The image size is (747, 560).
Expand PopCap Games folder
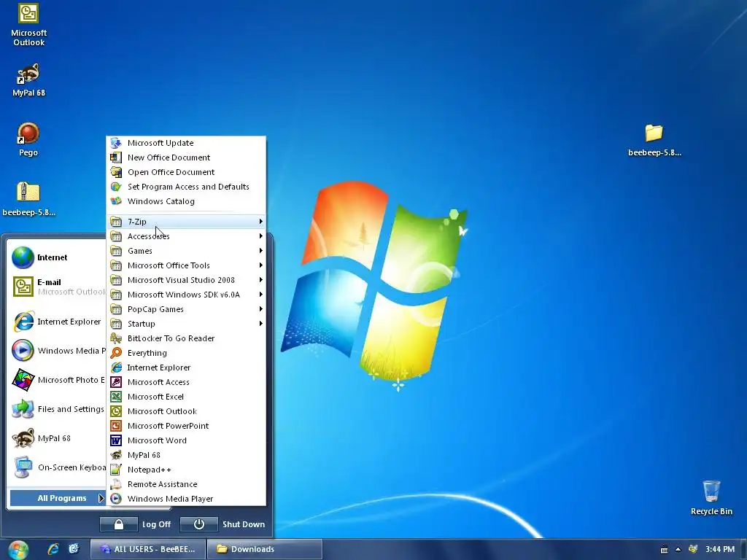click(x=186, y=309)
